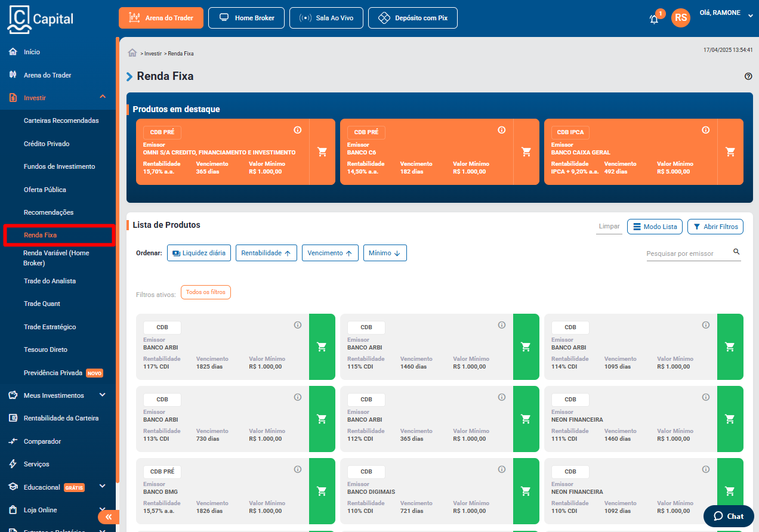The height and width of the screenshot is (532, 759).
Task: Open Previdência Privada
Action: (53, 373)
